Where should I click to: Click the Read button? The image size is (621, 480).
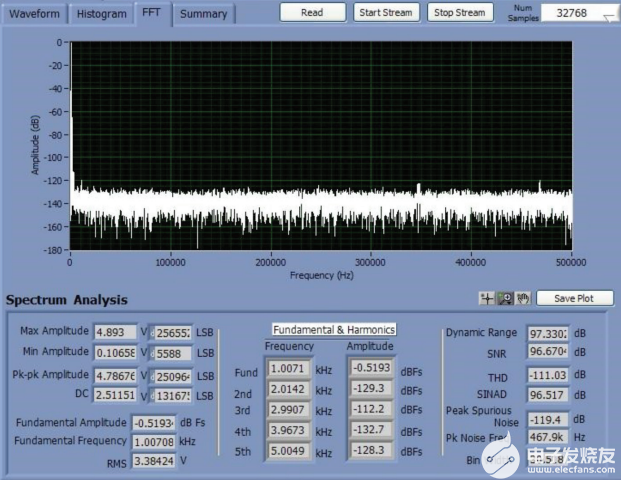312,13
